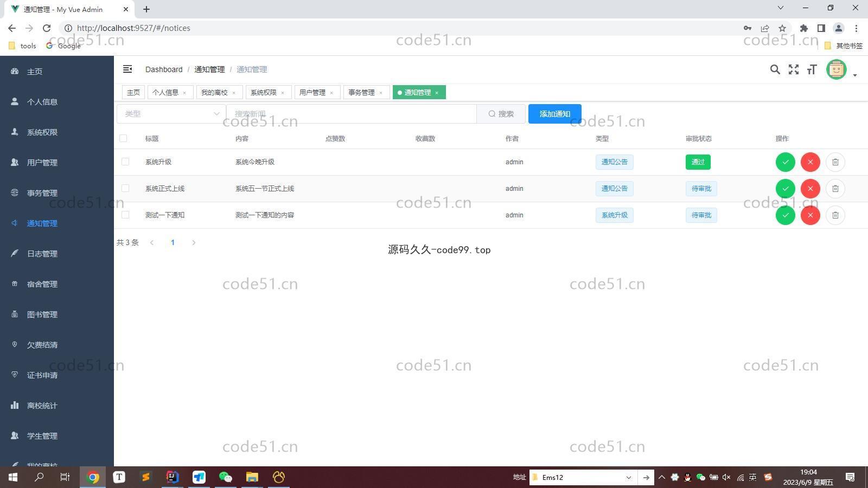Open 日志管理 sidebar menu

(x=57, y=254)
